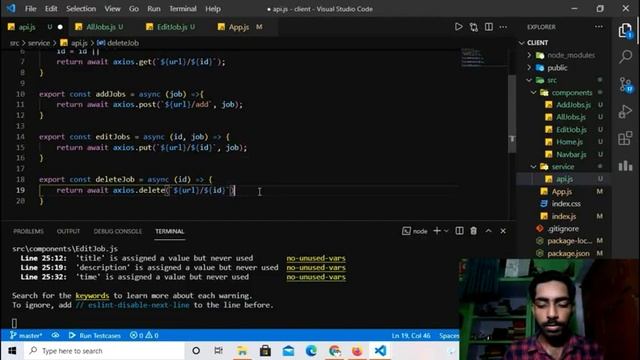Open Search in activity bar
This screenshot has width=640, height=360.
point(625,57)
